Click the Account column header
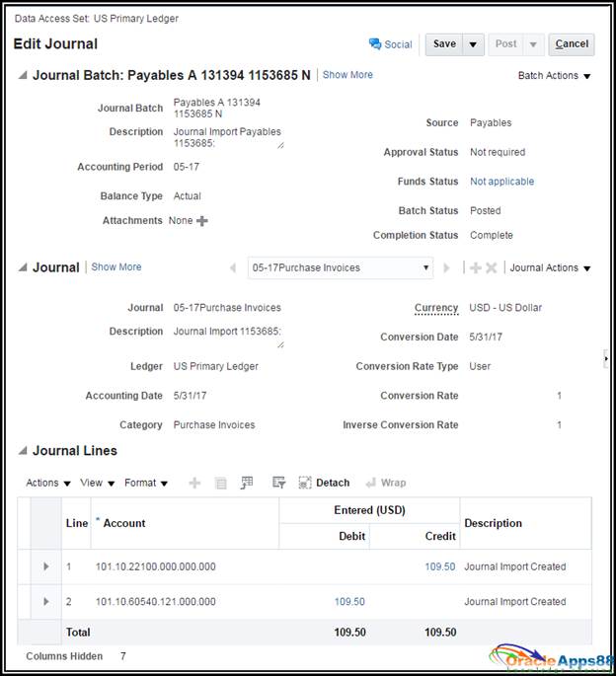 click(185, 523)
